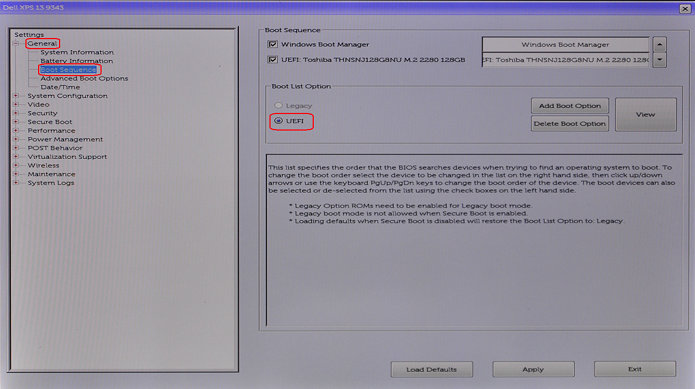Open Battery Information page
Screen dimensions: 695x389
tap(77, 61)
